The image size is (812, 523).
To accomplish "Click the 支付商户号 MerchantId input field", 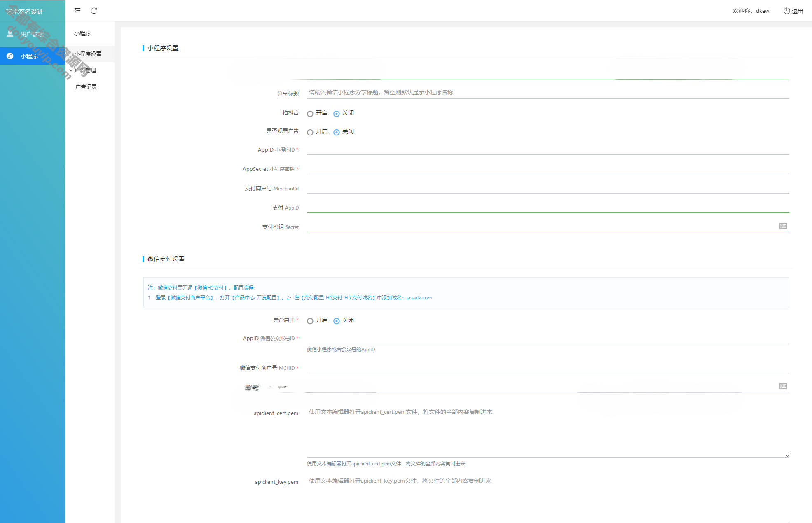I will coord(548,188).
